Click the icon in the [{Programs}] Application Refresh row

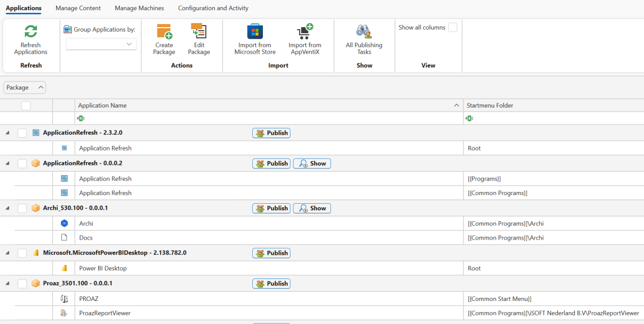(x=64, y=179)
